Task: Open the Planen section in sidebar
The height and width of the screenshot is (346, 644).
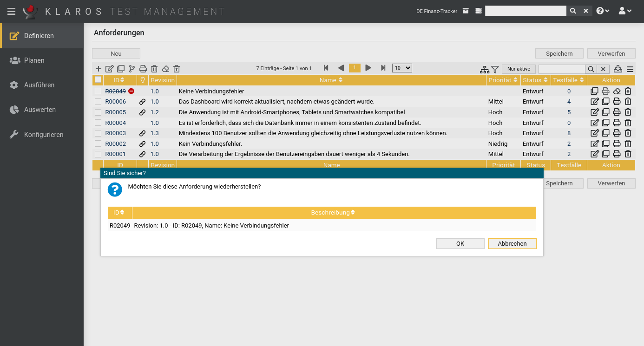Action: coord(42,60)
